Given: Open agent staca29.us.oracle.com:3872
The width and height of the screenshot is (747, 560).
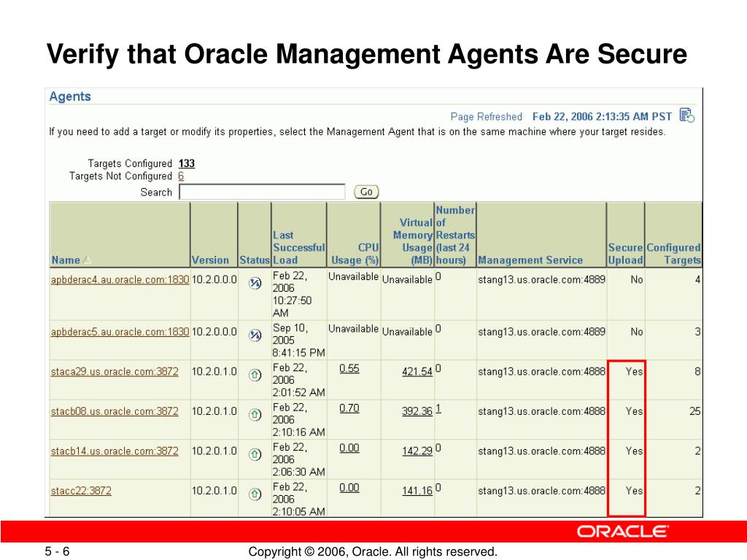Looking at the screenshot, I should point(115,371).
